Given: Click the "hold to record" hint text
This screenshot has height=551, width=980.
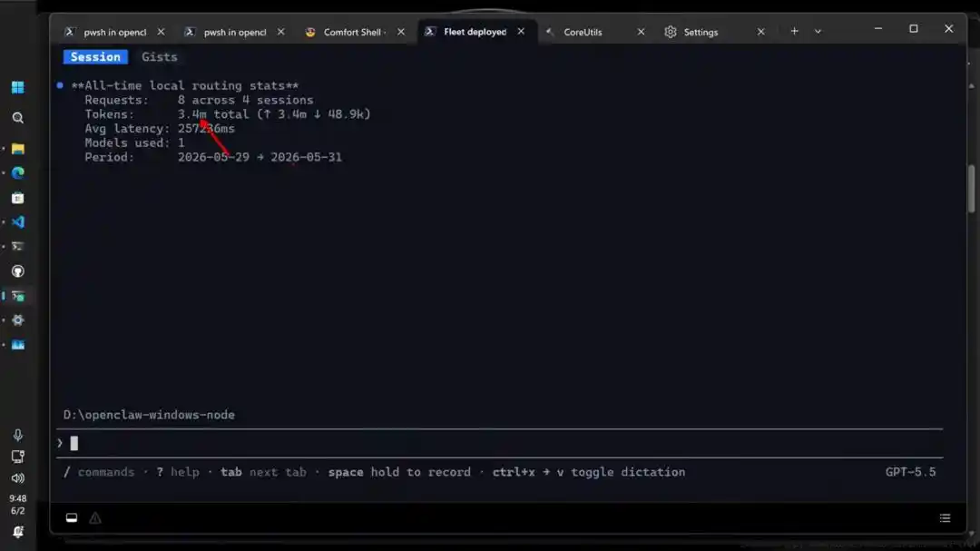Looking at the screenshot, I should [x=421, y=472].
